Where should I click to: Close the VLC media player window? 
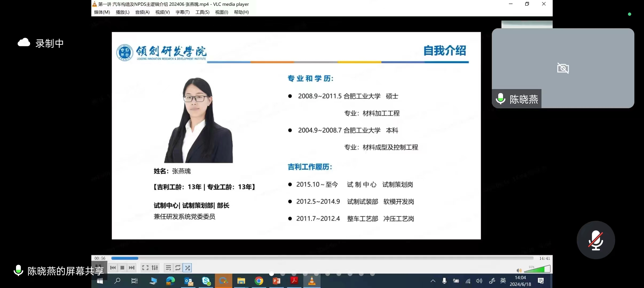click(x=544, y=4)
